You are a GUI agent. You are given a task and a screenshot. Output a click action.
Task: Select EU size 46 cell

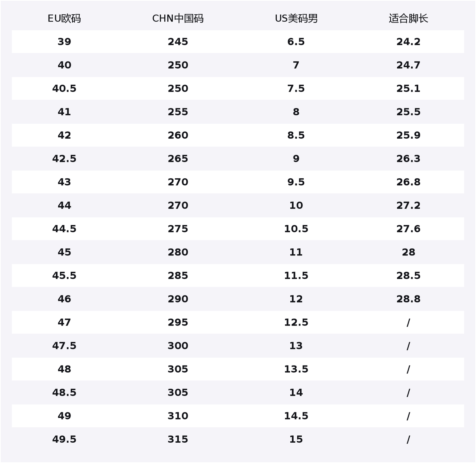[64, 299]
